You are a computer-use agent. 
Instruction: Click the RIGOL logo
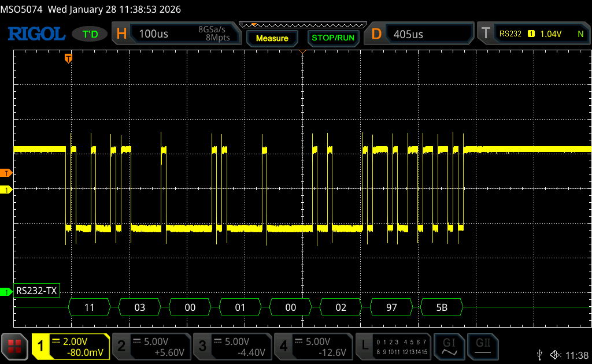click(36, 34)
